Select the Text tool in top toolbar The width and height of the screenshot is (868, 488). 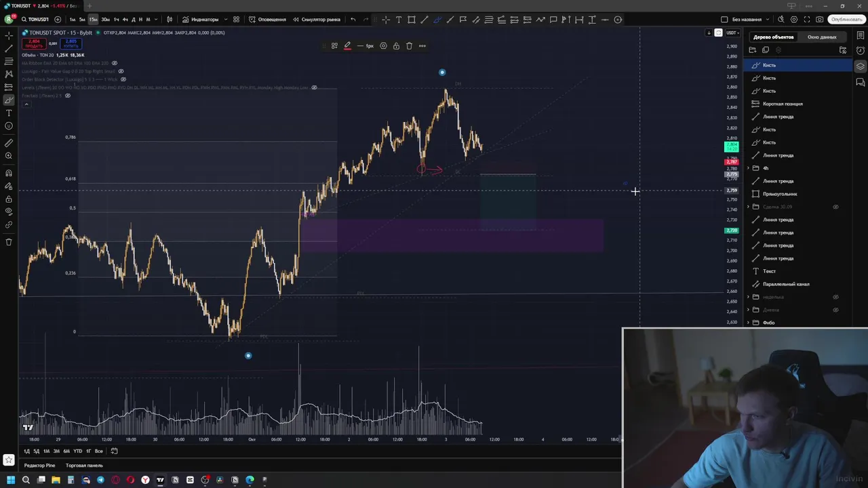[399, 20]
